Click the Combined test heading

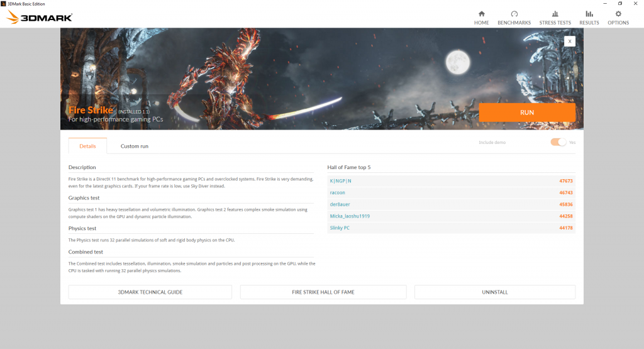click(86, 252)
